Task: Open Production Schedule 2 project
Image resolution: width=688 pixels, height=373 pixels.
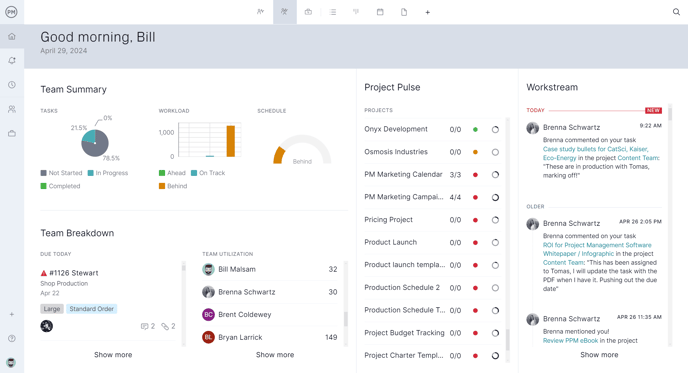Action: (402, 287)
